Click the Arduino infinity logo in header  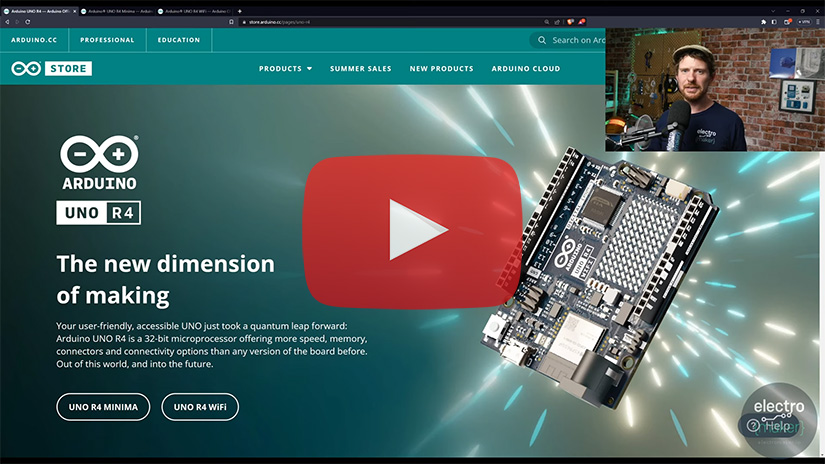click(26, 68)
